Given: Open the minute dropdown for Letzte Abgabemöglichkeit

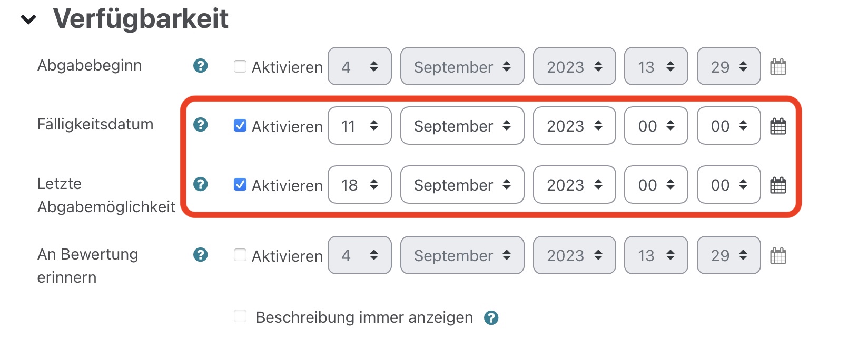Looking at the screenshot, I should [x=728, y=185].
